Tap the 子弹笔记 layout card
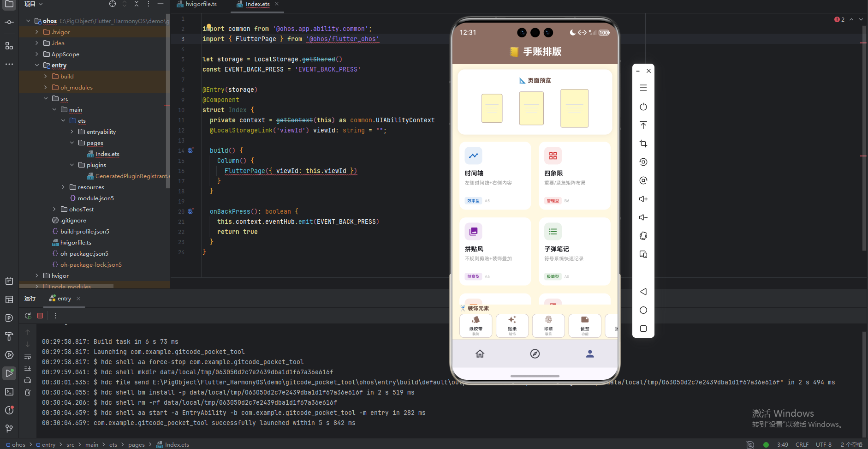The width and height of the screenshot is (868, 449). [575, 251]
